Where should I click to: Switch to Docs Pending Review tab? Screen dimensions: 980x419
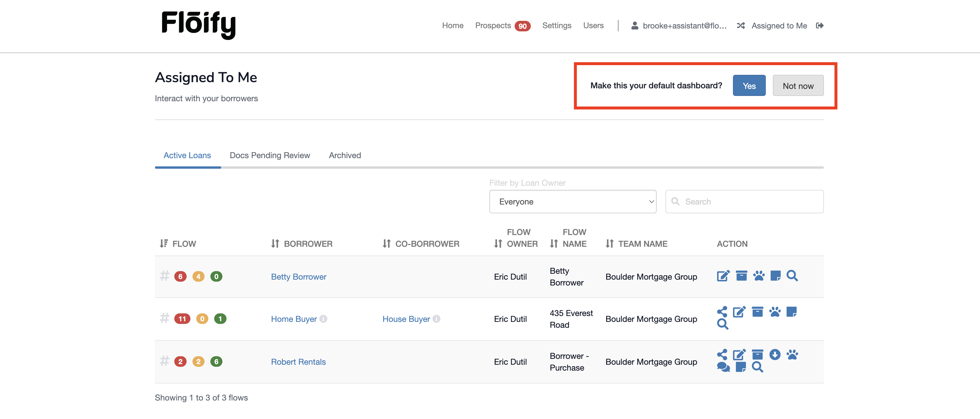pyautogui.click(x=270, y=155)
